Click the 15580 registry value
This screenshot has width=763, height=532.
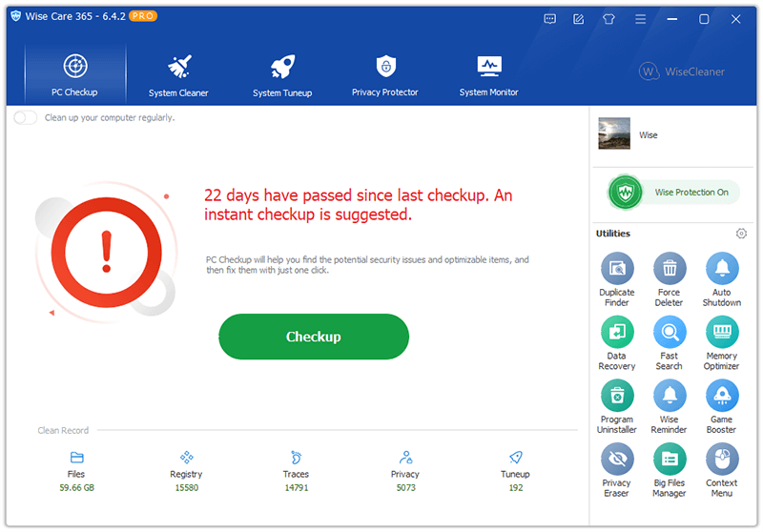pos(186,487)
